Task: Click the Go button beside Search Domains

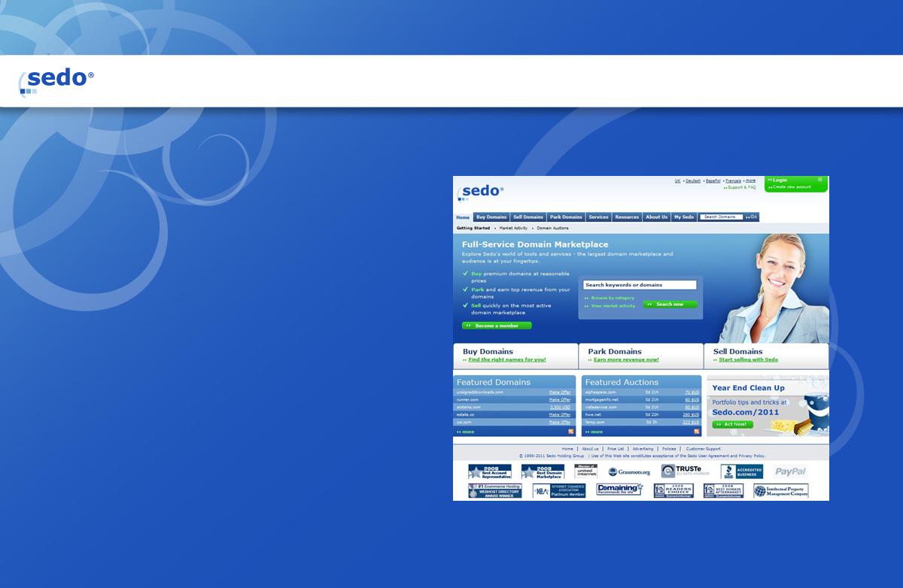Action: (x=752, y=217)
